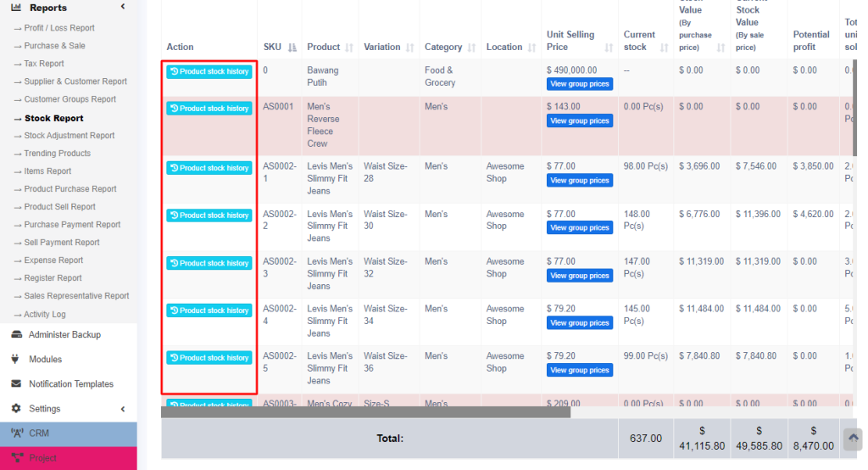Click the horizontal table scrollbar
This screenshot has height=470, width=868.
(365, 412)
